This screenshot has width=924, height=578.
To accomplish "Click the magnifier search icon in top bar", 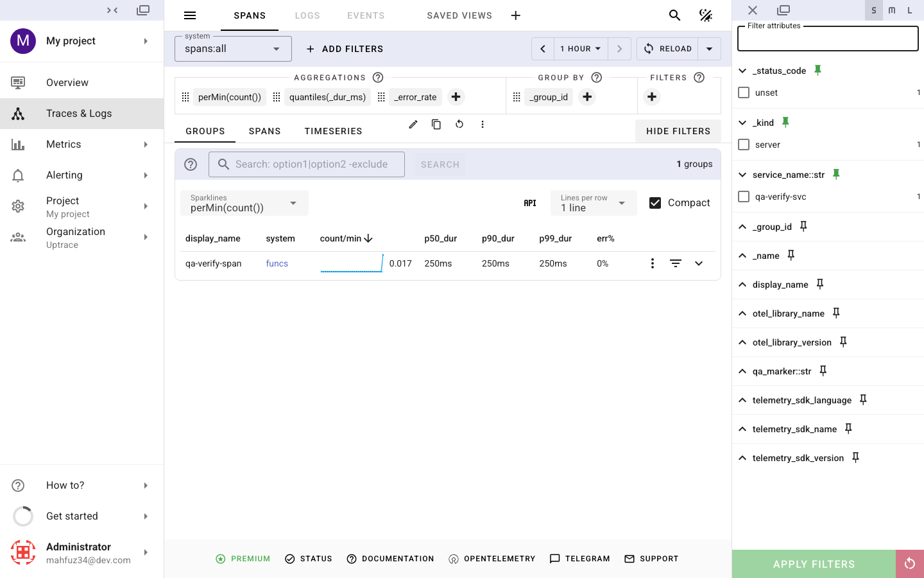I will click(674, 15).
